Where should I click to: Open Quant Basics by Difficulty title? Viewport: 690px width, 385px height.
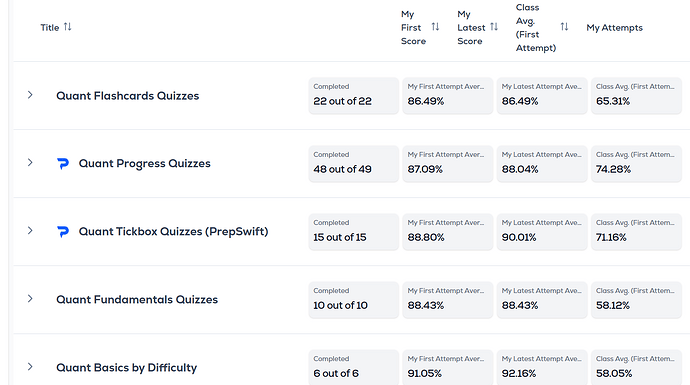[x=126, y=367]
